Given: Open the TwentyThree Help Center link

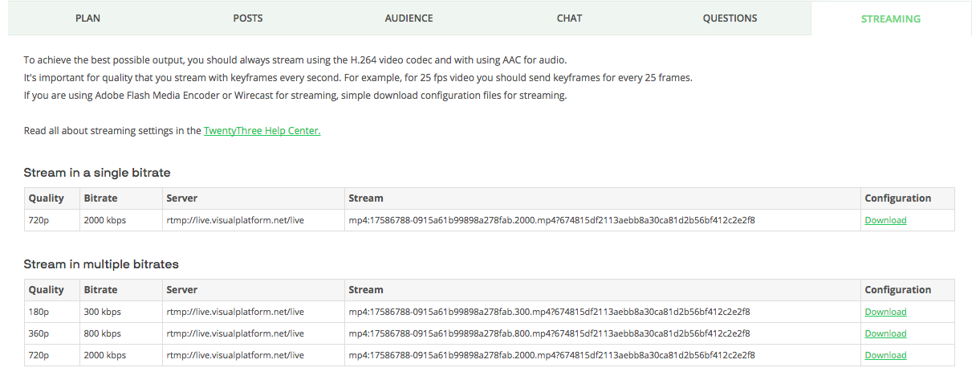Looking at the screenshot, I should (262, 131).
